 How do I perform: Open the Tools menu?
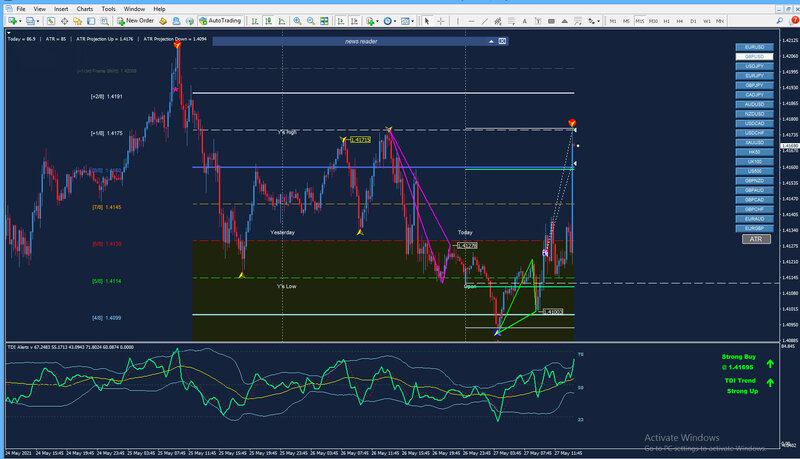108,9
